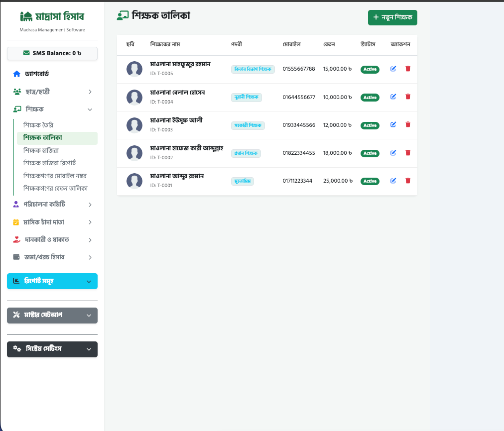
Task: Collapse the শিক্ষক menu chevron
Action: (x=90, y=109)
